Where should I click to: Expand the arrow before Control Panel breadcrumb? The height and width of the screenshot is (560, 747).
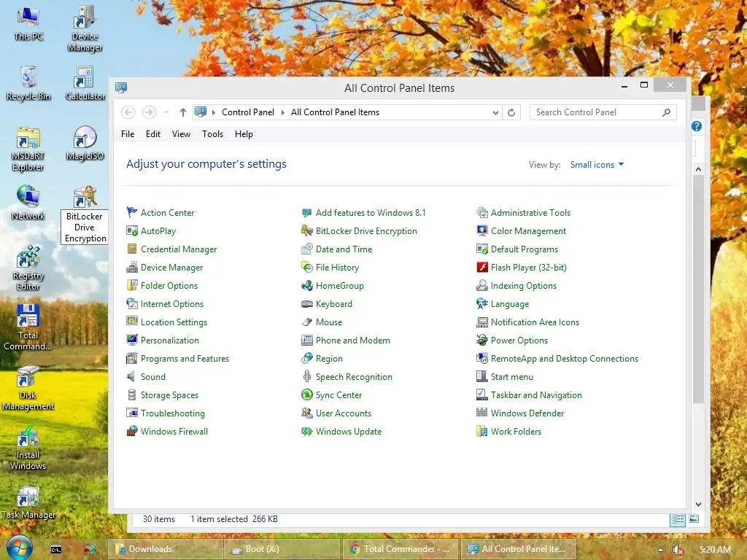click(214, 112)
